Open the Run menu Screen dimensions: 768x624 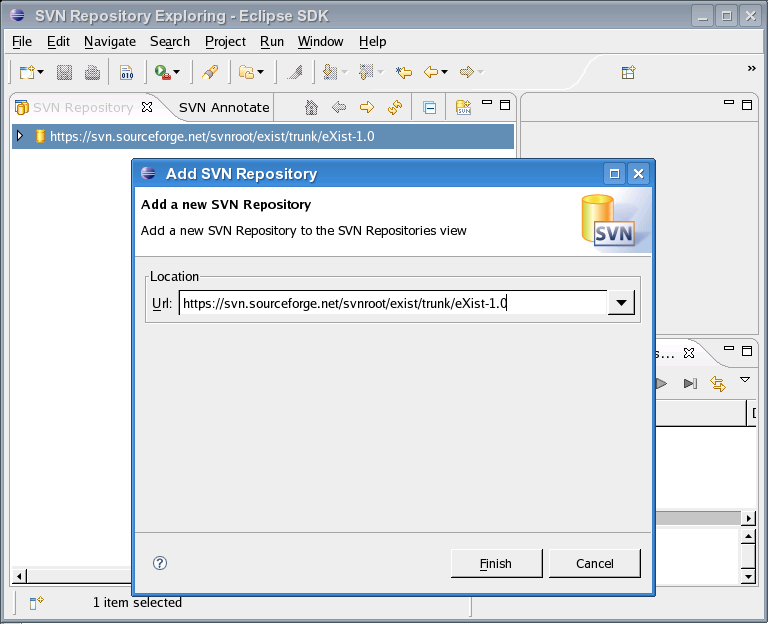[x=272, y=42]
